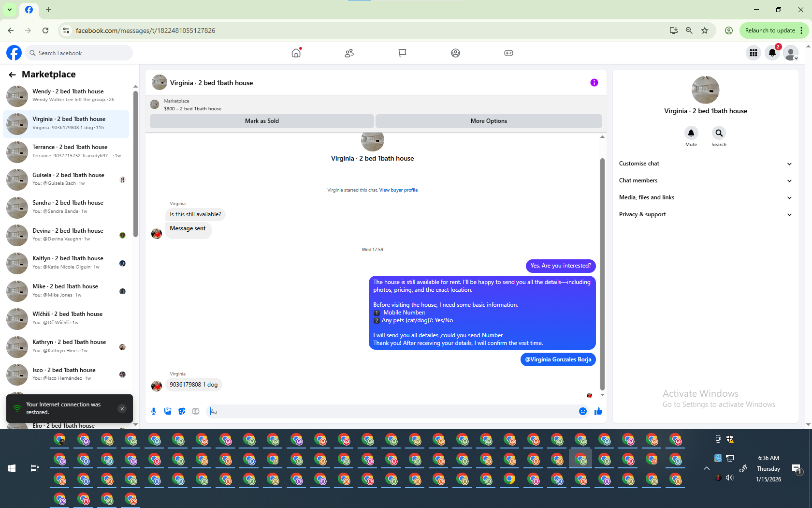Open the taskbar volume control
The image size is (812, 508).
pos(729,478)
